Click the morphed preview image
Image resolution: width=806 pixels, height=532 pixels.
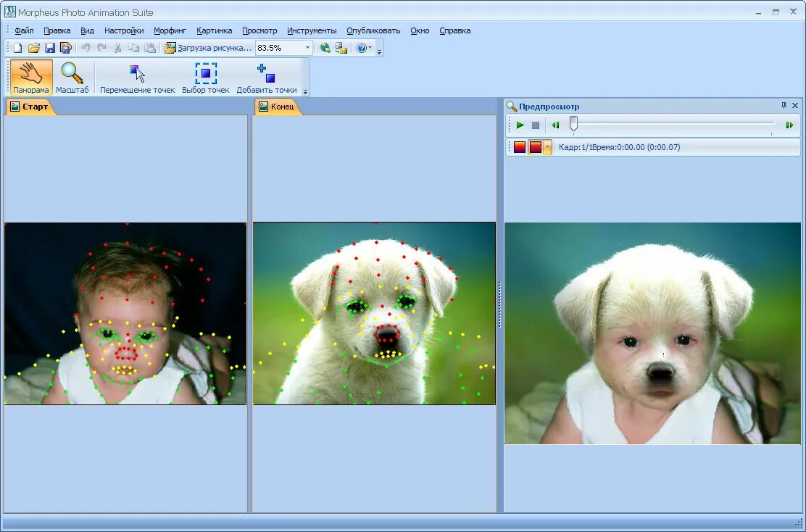(653, 333)
